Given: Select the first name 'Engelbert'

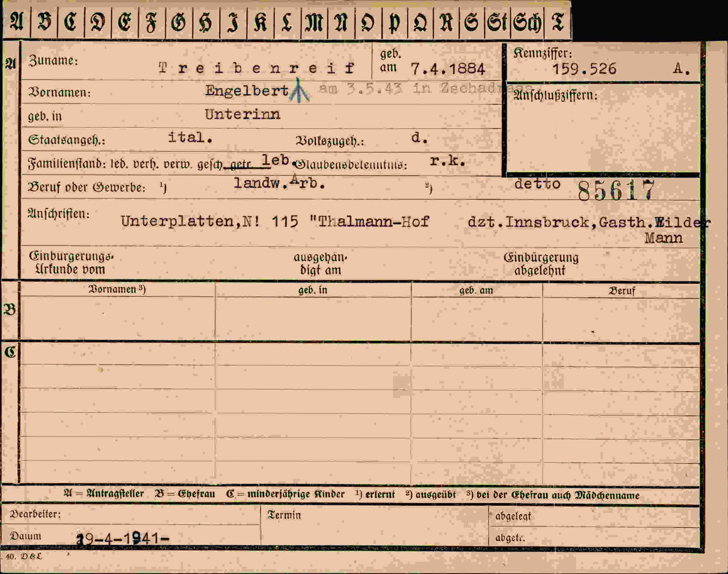Looking at the screenshot, I should tap(247, 91).
